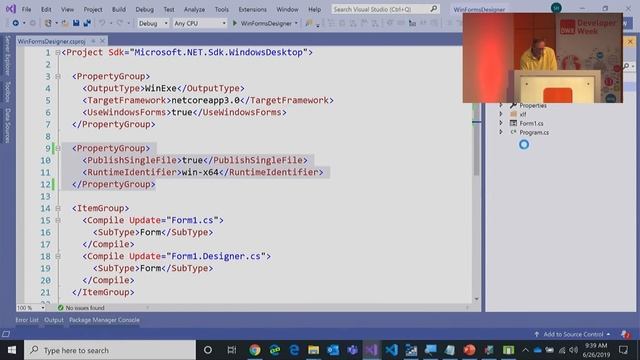Collapse the ItemGroup on line 14
Image resolution: width=640 pixels, height=360 pixels.
coord(58,208)
